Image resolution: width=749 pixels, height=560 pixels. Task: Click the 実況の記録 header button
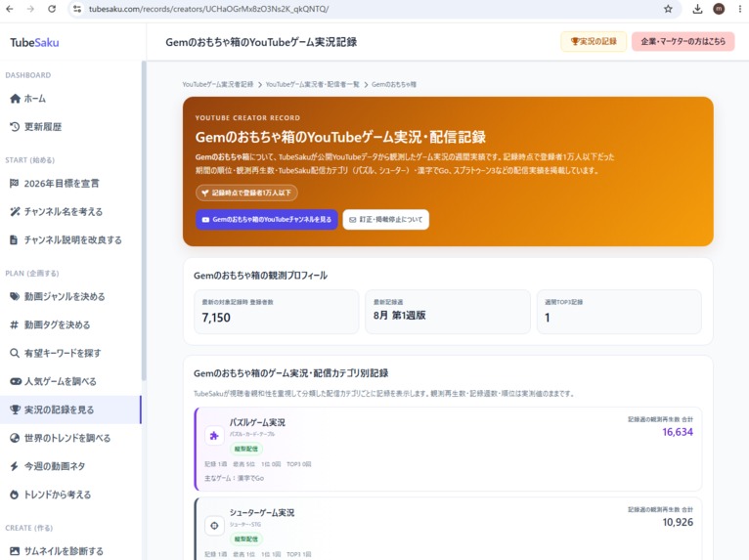[594, 41]
